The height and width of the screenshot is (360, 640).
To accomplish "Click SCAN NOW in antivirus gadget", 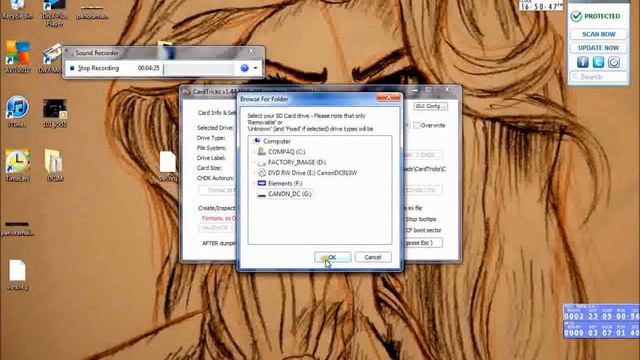I will [x=598, y=34].
